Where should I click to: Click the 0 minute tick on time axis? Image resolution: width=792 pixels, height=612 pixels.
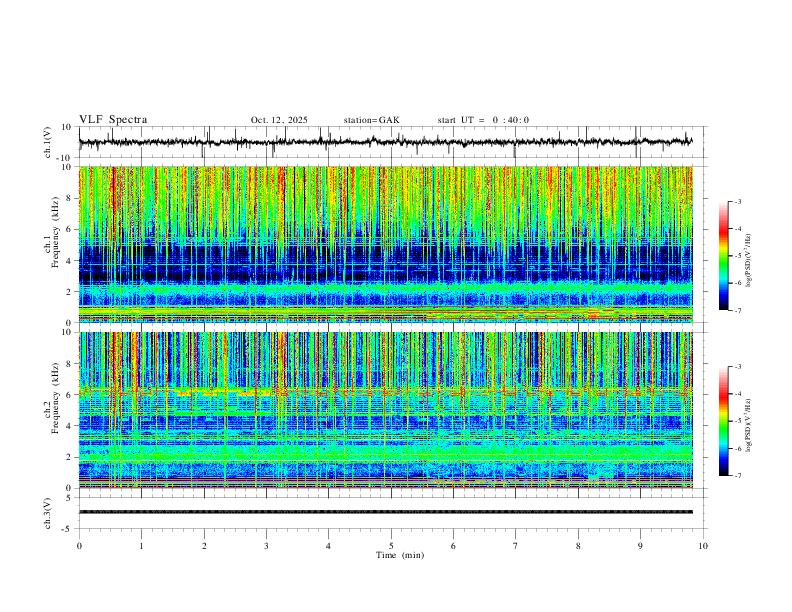(x=79, y=546)
